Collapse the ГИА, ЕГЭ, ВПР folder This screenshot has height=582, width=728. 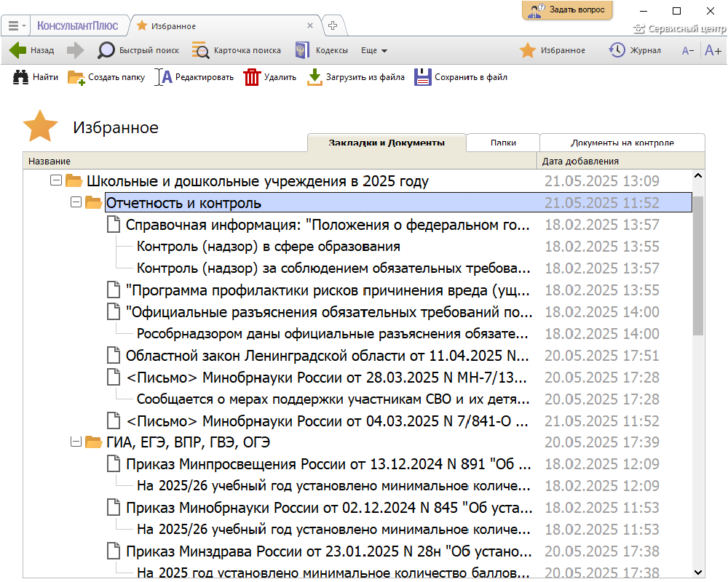tap(76, 442)
